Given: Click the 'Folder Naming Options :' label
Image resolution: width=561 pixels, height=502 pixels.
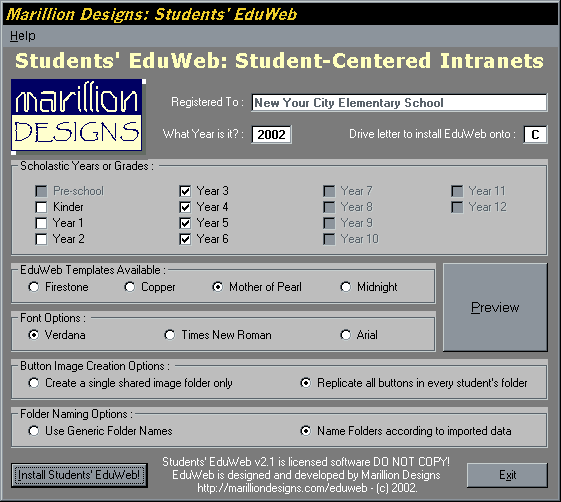Looking at the screenshot, I should 76,414.
